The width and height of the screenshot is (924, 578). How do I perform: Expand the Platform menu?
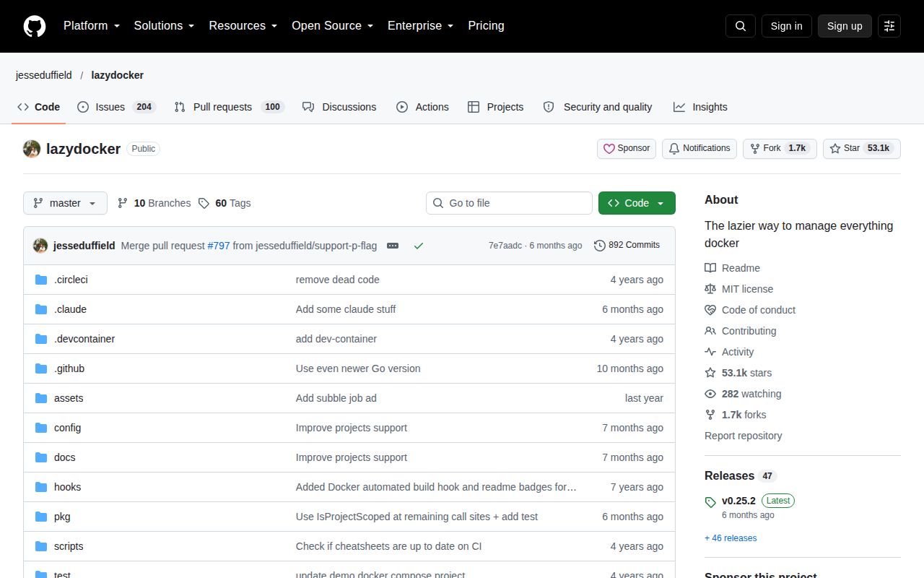point(91,26)
